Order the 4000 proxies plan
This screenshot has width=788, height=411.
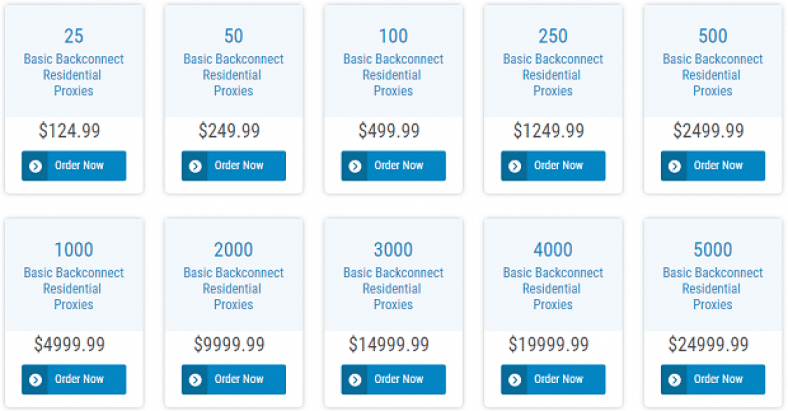tap(553, 379)
